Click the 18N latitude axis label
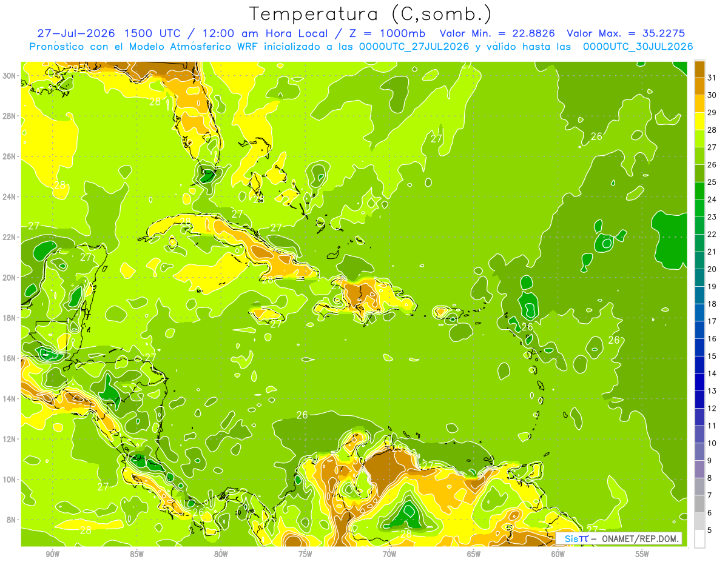Image resolution: width=728 pixels, height=562 pixels. click(10, 318)
